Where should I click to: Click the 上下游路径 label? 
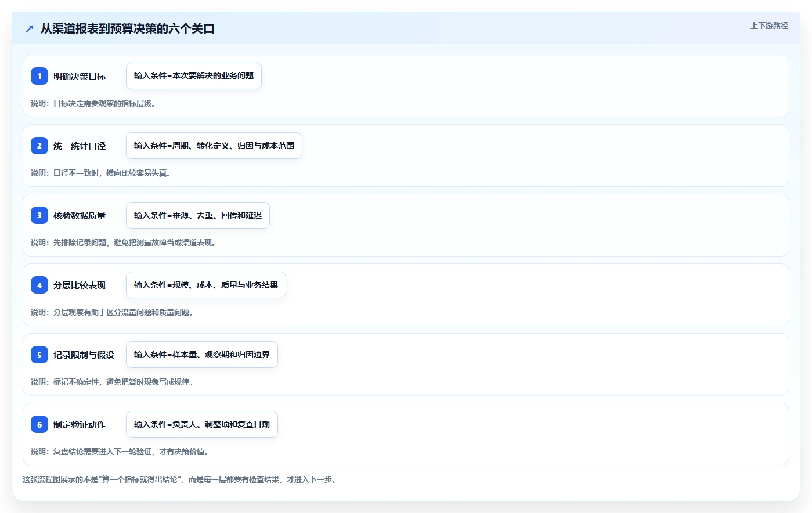point(769,26)
